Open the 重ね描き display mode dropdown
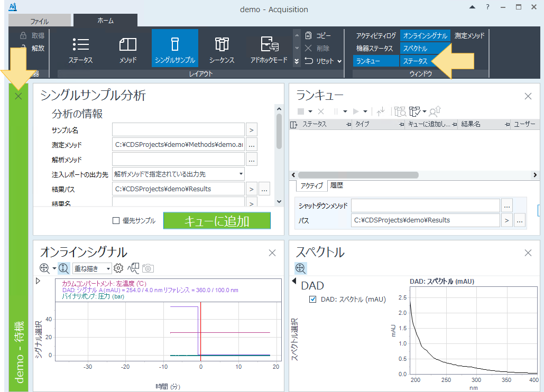The width and height of the screenshot is (544, 392). tap(108, 268)
